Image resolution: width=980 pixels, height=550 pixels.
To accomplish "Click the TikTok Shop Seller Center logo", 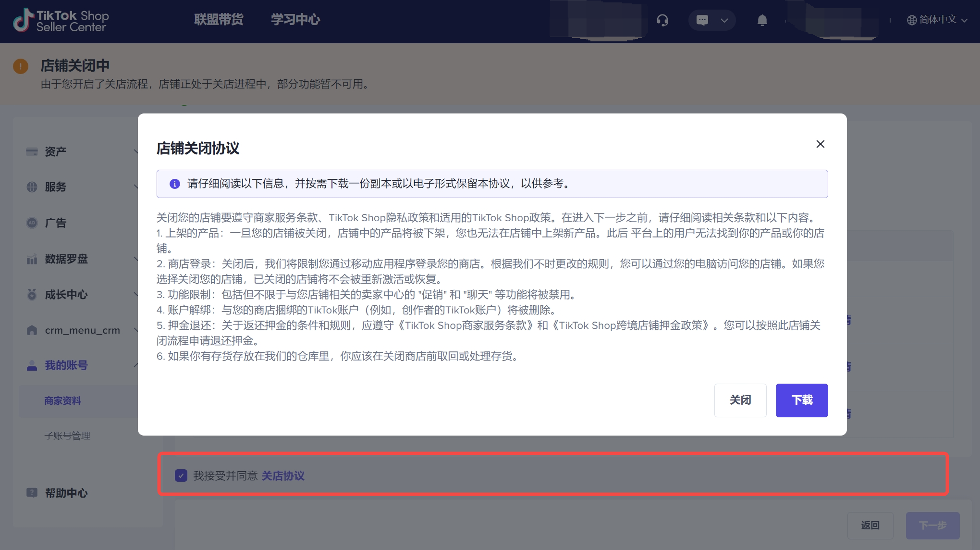I will pyautogui.click(x=61, y=21).
